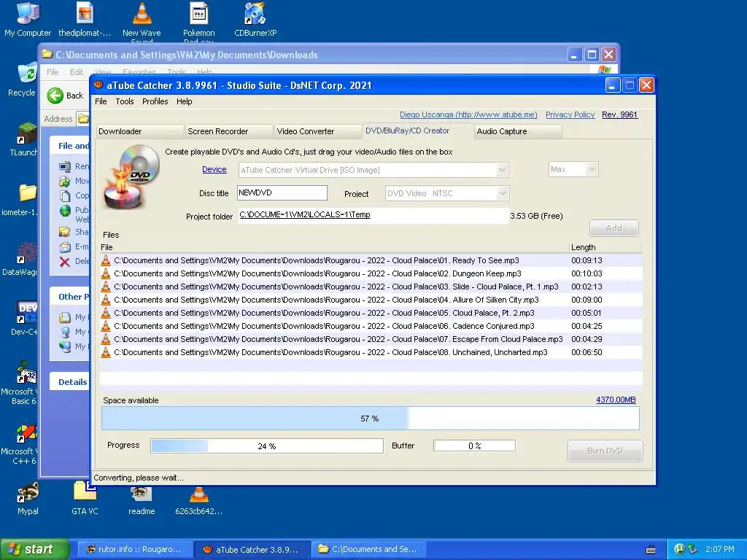This screenshot has height=560, width=747.
Task: Click µTorrent tray icon
Action: [x=679, y=549]
